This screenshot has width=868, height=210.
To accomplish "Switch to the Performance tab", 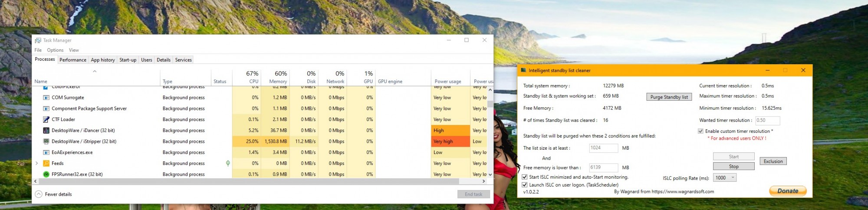I will [73, 60].
